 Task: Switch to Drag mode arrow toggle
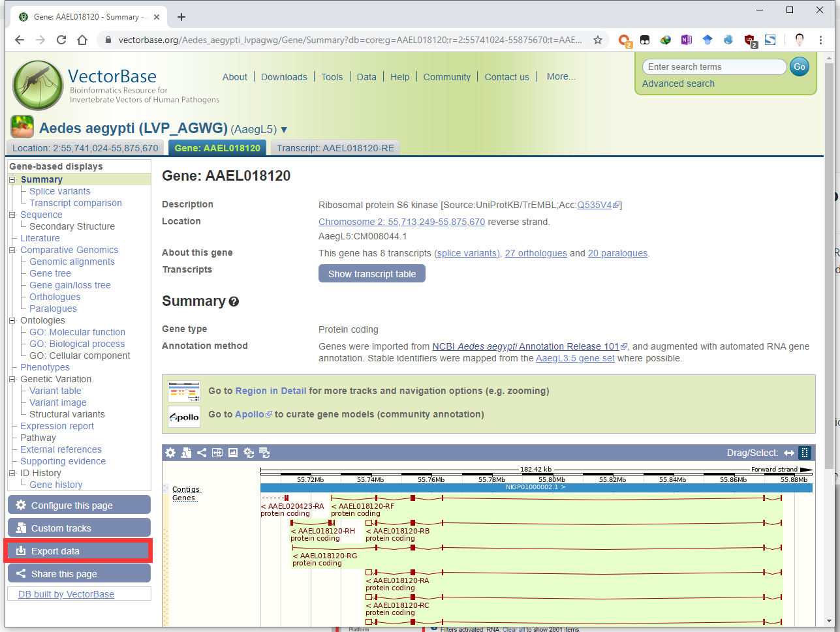tap(789, 453)
